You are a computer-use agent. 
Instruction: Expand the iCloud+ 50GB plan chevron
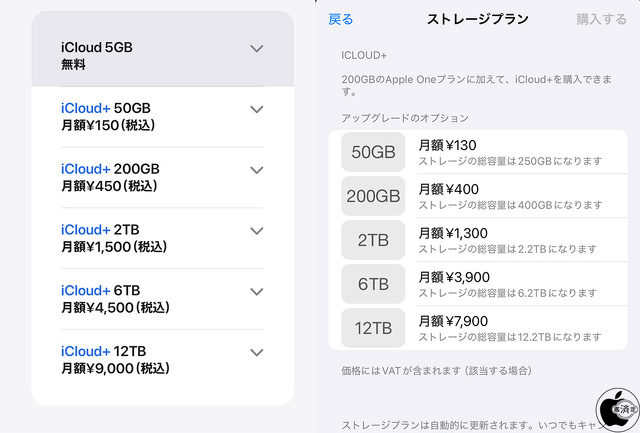pos(257,109)
